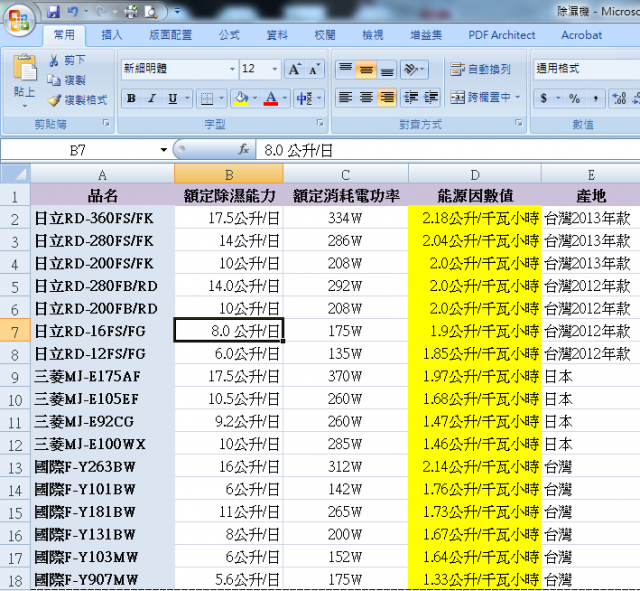Switch to the 公式 tab
Screen dimensions: 640x591
[x=229, y=35]
